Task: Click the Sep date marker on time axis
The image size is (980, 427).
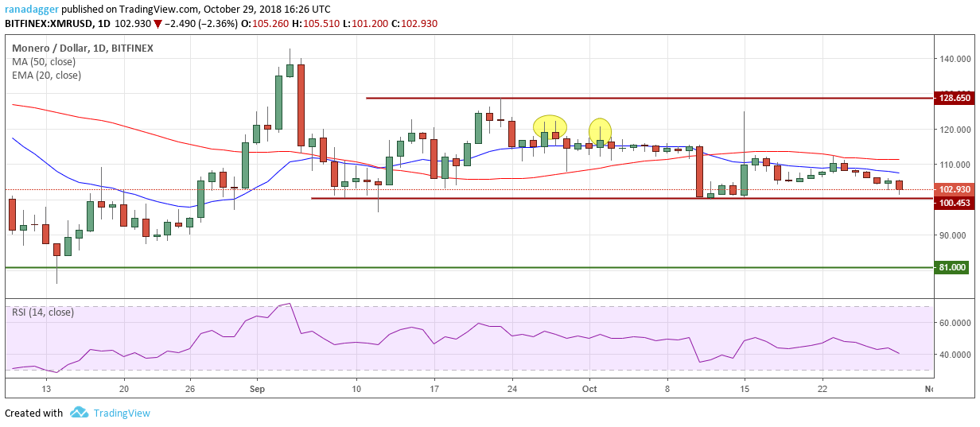Action: [258, 389]
